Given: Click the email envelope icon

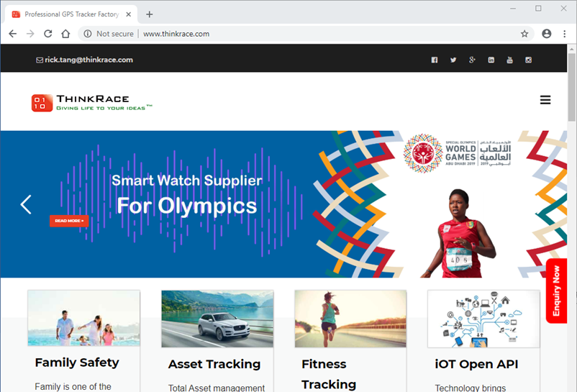Looking at the screenshot, I should [x=40, y=60].
